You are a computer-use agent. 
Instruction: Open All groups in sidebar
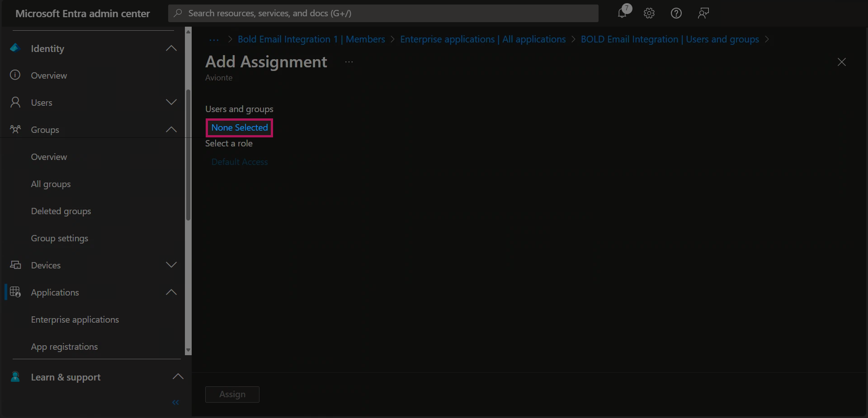point(51,184)
